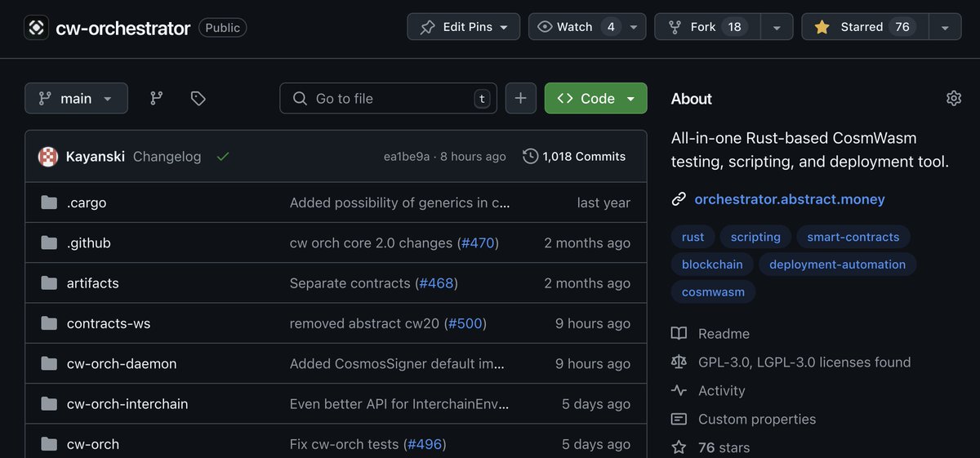The height and width of the screenshot is (458, 980).
Task: Open 'Even better API for InterchainEnv' commit
Action: click(400, 403)
